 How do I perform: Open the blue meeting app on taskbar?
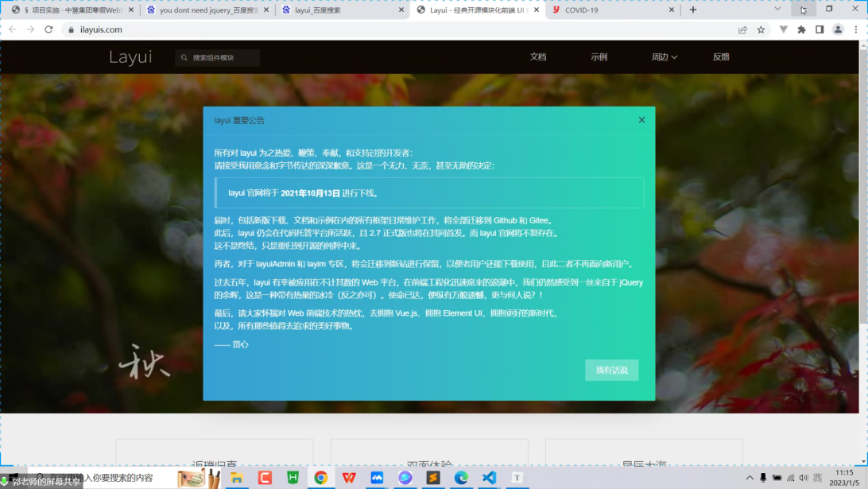click(377, 477)
